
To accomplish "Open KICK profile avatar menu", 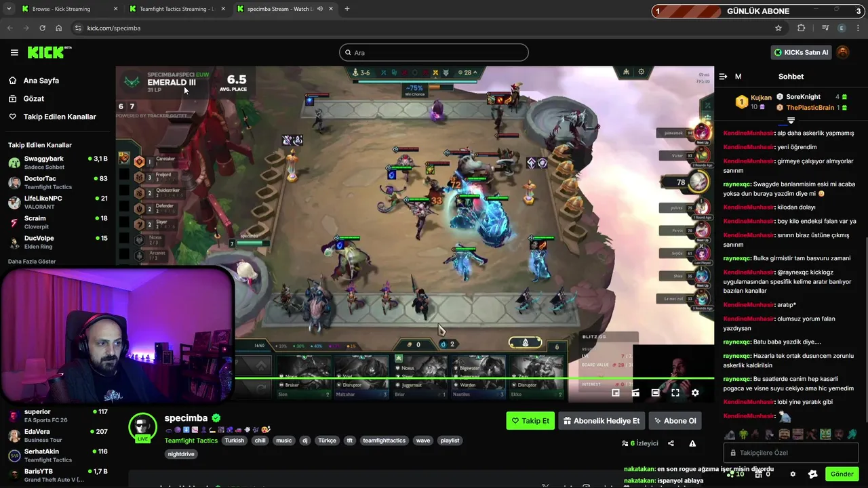I will coord(843,52).
